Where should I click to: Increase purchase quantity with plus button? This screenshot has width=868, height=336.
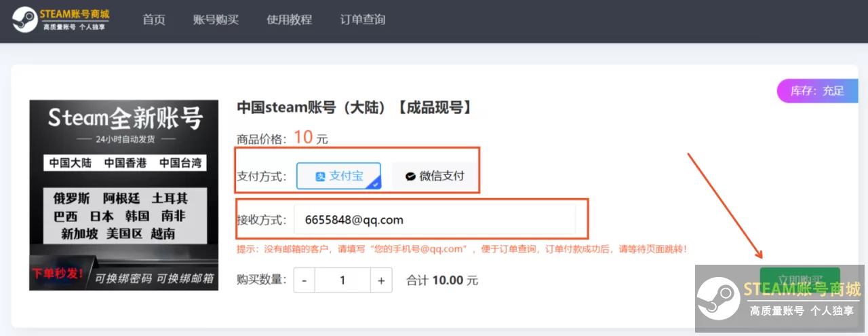pyautogui.click(x=381, y=280)
